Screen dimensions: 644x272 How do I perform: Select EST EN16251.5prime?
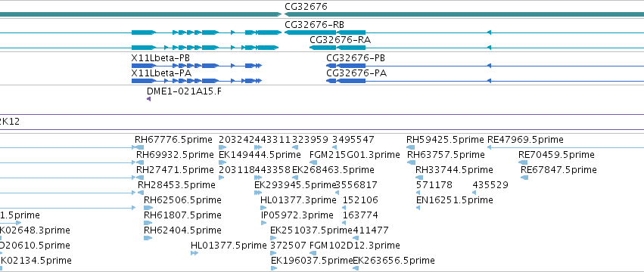pos(454,200)
